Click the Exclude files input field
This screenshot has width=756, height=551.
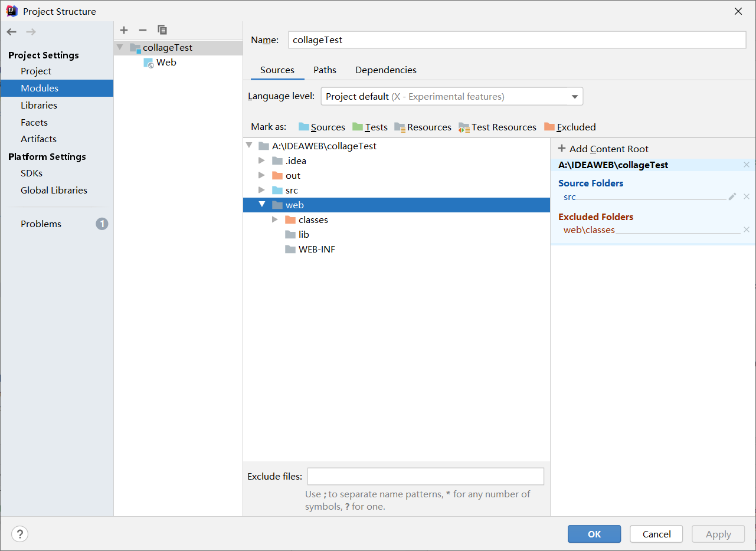[426, 476]
